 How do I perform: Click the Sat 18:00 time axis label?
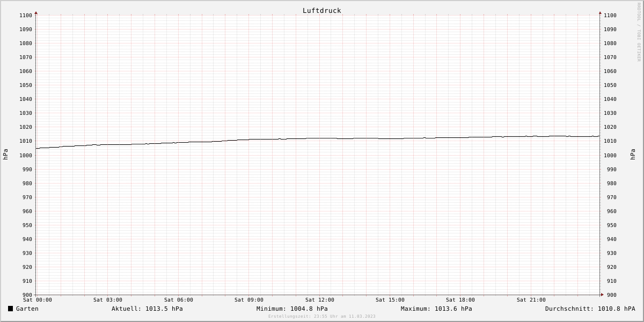click(460, 300)
